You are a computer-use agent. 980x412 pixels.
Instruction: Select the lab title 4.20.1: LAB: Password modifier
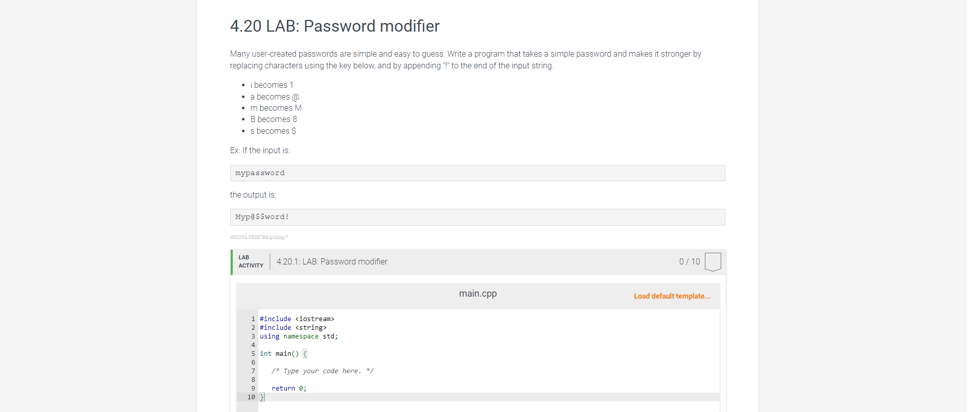pos(332,261)
